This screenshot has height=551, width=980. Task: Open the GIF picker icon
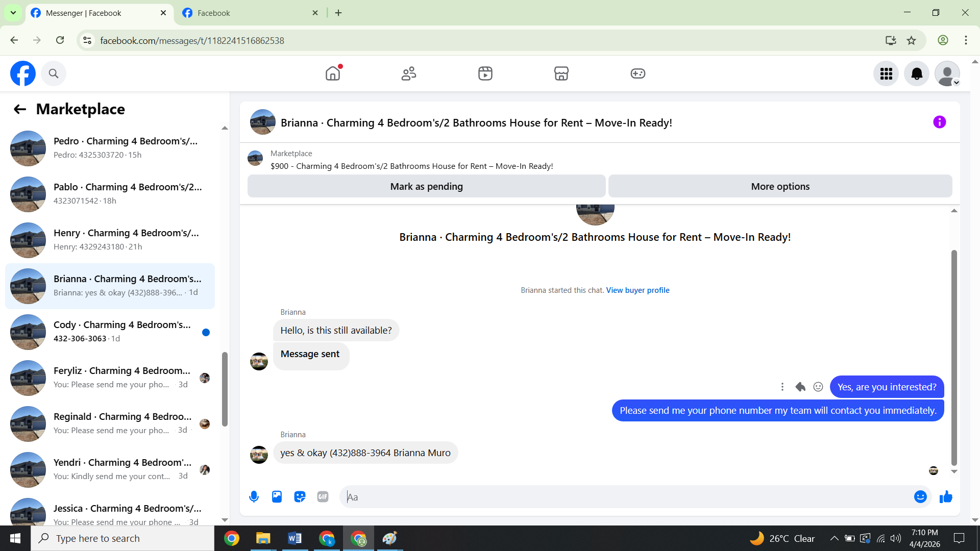323,497
